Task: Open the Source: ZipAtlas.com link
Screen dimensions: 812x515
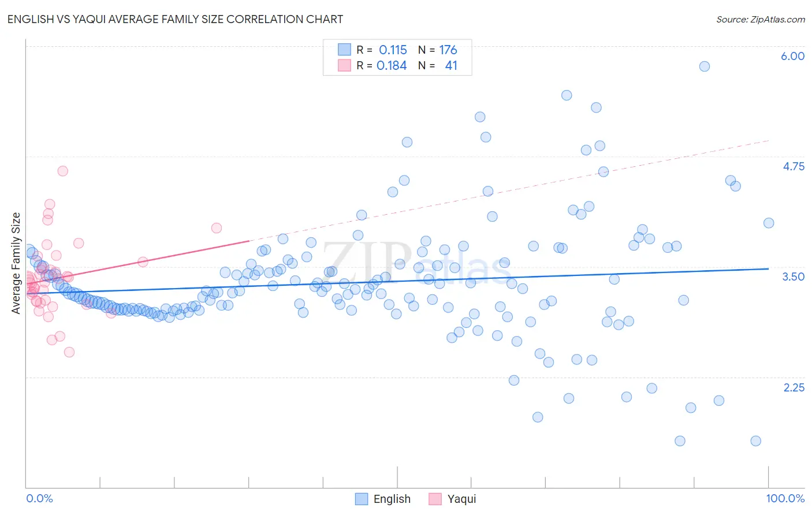Action: (x=761, y=19)
